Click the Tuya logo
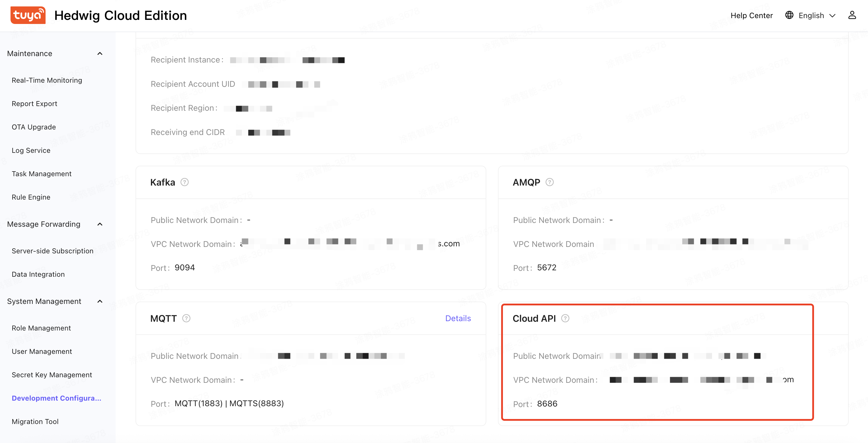 (x=28, y=15)
